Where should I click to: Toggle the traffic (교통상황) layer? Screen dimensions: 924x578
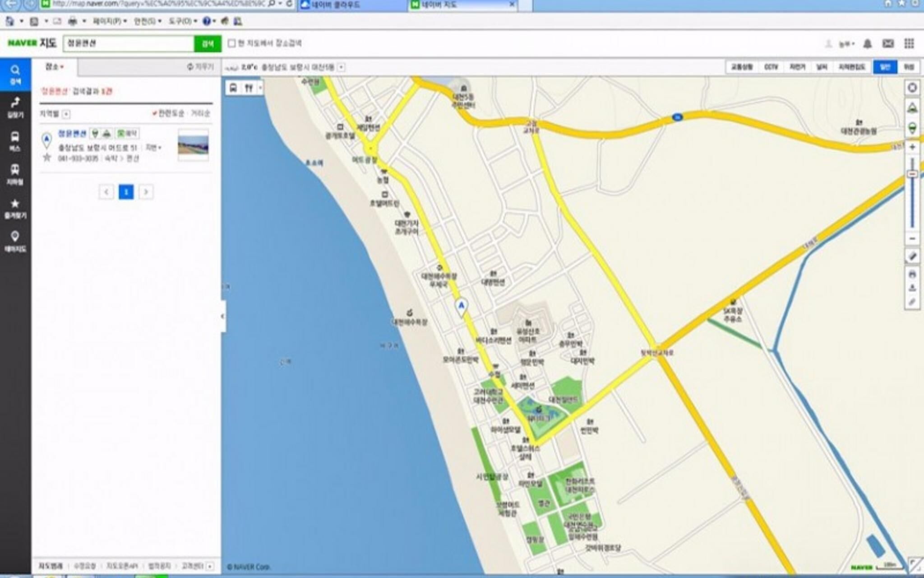coord(742,67)
